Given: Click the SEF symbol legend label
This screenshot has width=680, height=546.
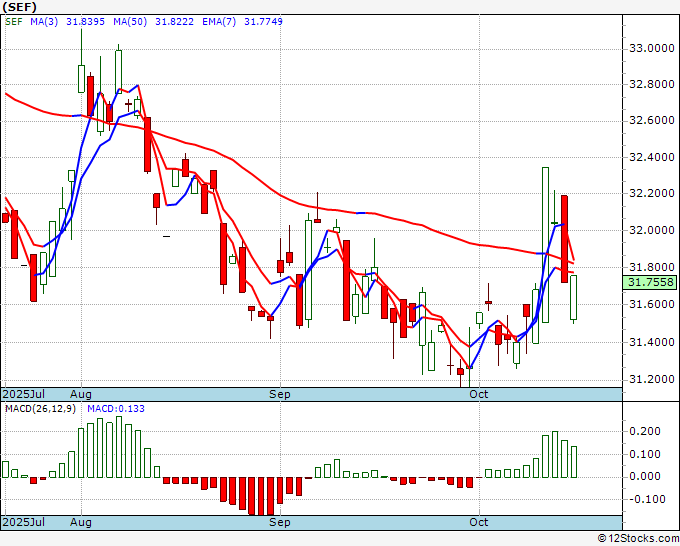Looking at the screenshot, I should coord(14,22).
